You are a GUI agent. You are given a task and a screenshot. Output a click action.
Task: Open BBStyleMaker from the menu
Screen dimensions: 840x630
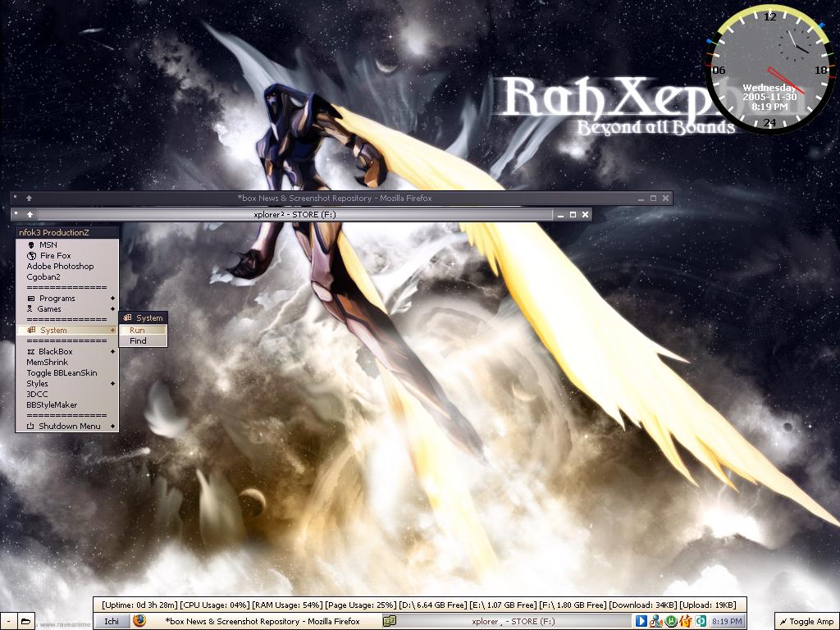tap(67, 405)
